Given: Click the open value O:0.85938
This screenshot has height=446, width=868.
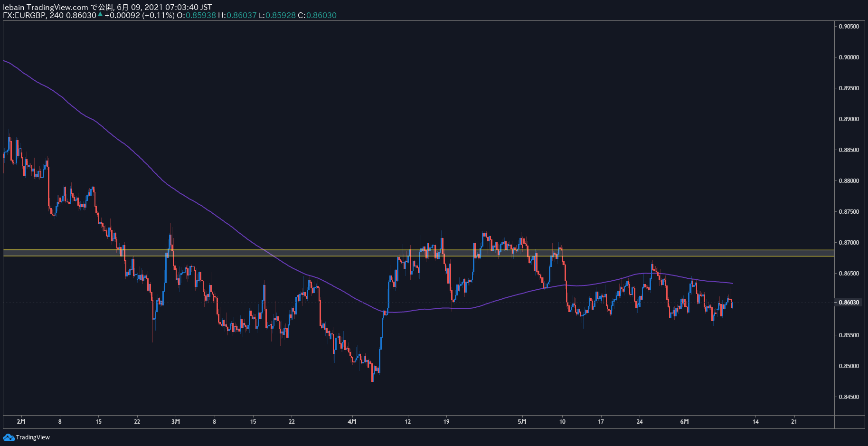Looking at the screenshot, I should [196, 15].
